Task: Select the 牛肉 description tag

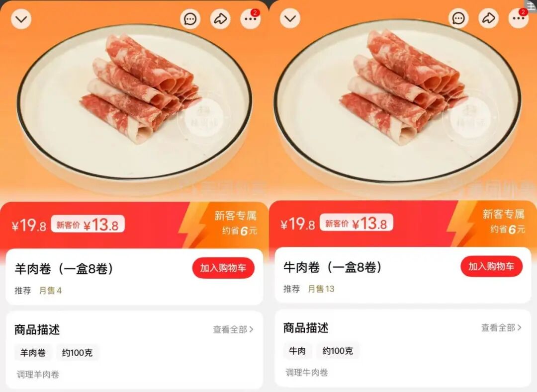Action: click(297, 351)
